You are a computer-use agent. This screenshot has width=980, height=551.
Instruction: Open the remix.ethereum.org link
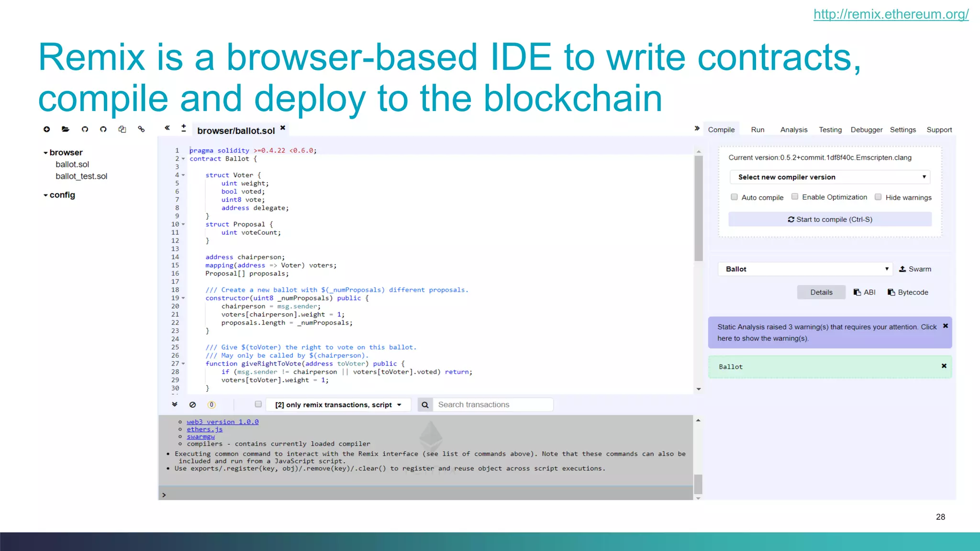[x=891, y=14]
